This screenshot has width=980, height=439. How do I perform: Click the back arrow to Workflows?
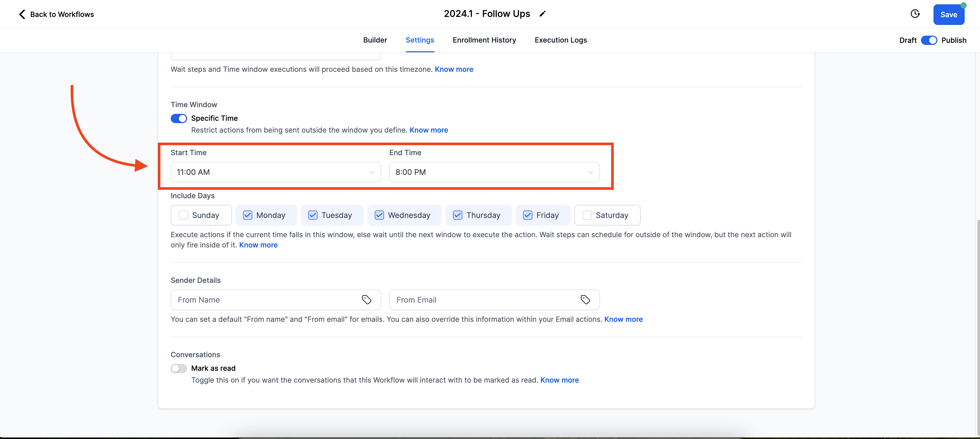22,14
